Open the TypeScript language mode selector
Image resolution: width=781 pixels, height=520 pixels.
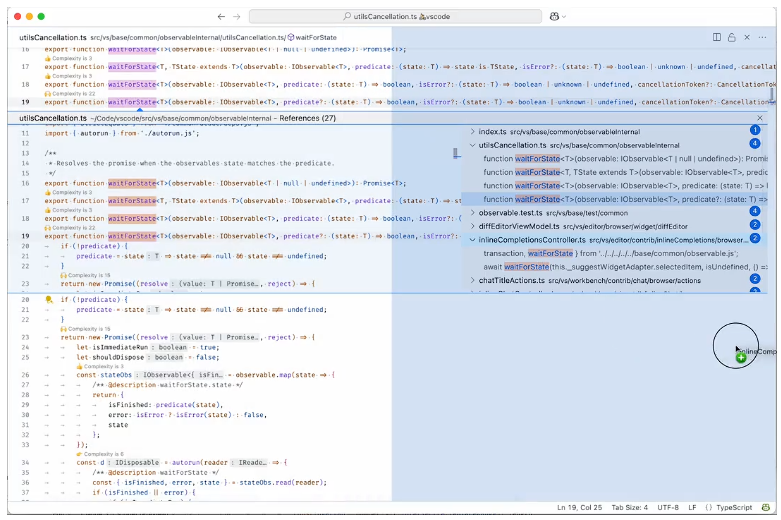point(729,507)
